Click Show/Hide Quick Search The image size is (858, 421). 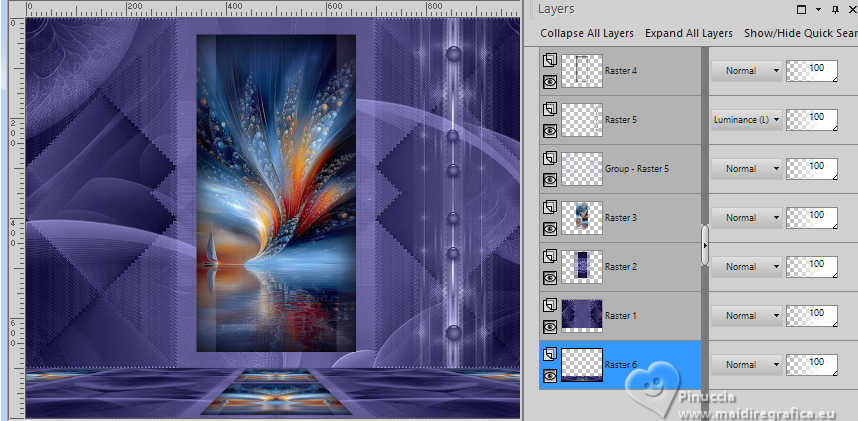[x=801, y=33]
